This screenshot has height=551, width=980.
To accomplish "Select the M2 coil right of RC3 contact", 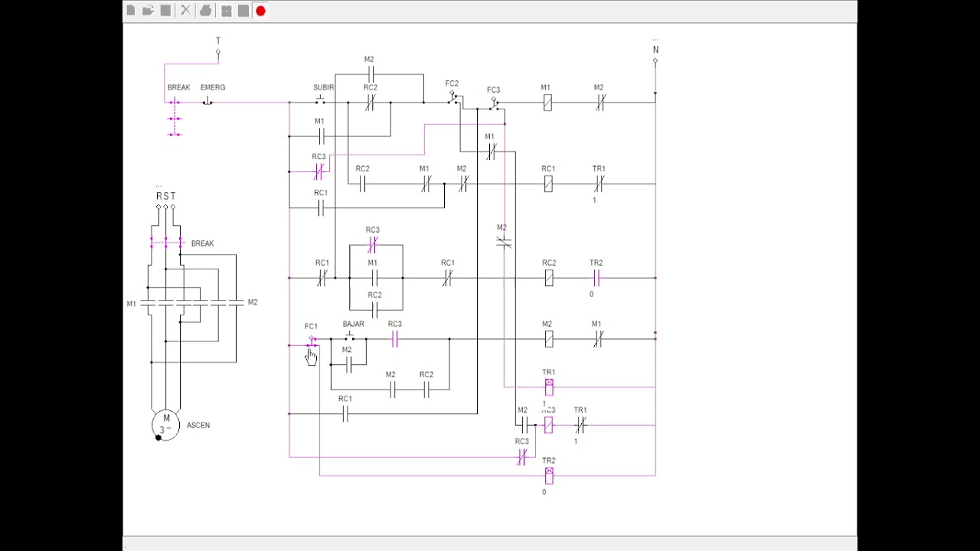I will click(x=548, y=339).
